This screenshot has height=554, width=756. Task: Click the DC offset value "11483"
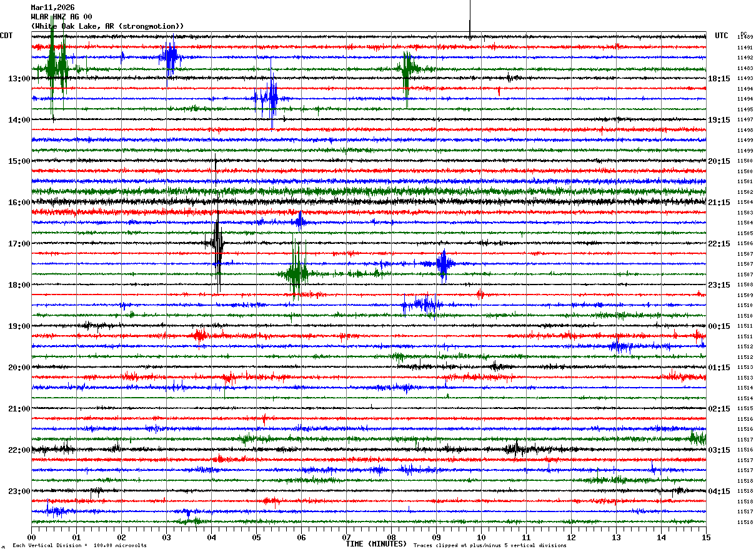745,68
